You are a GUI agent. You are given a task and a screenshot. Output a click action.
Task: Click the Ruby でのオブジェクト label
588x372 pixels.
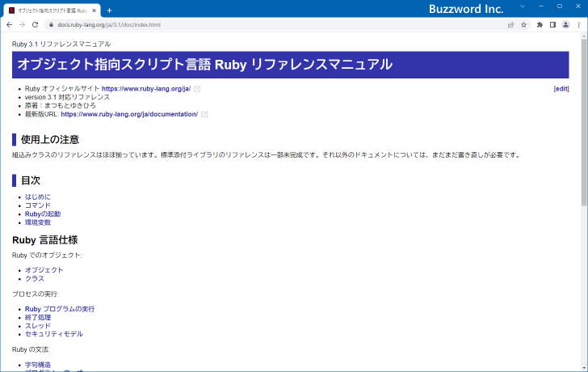click(x=47, y=256)
